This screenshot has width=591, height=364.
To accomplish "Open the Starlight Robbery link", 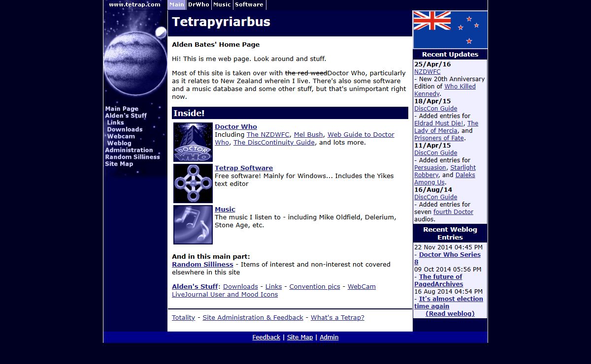I will (x=445, y=171).
